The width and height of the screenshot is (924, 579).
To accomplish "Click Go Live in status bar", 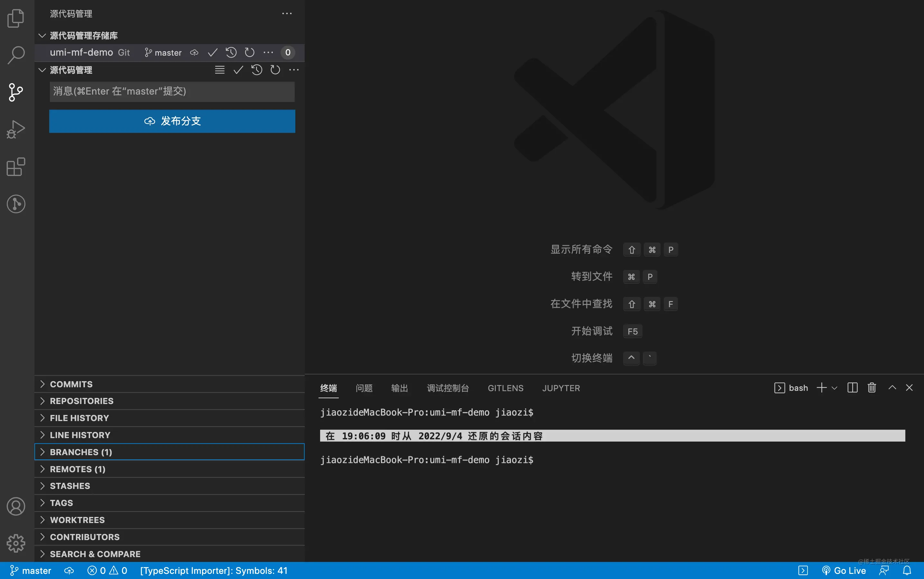I will coord(844,571).
